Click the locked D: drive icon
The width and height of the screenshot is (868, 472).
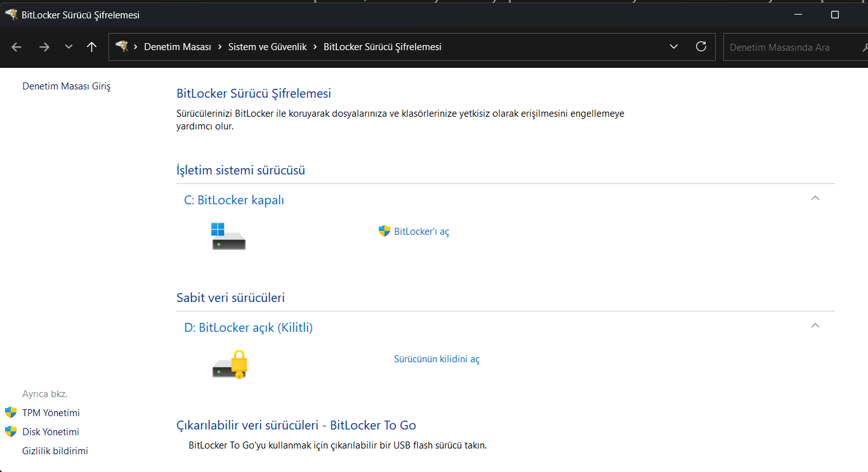click(x=230, y=365)
